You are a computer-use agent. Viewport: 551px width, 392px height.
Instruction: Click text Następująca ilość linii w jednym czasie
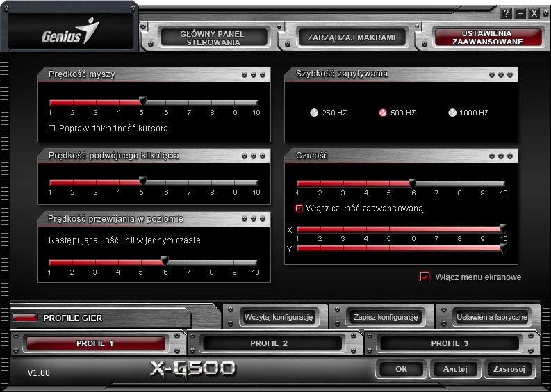coord(124,240)
